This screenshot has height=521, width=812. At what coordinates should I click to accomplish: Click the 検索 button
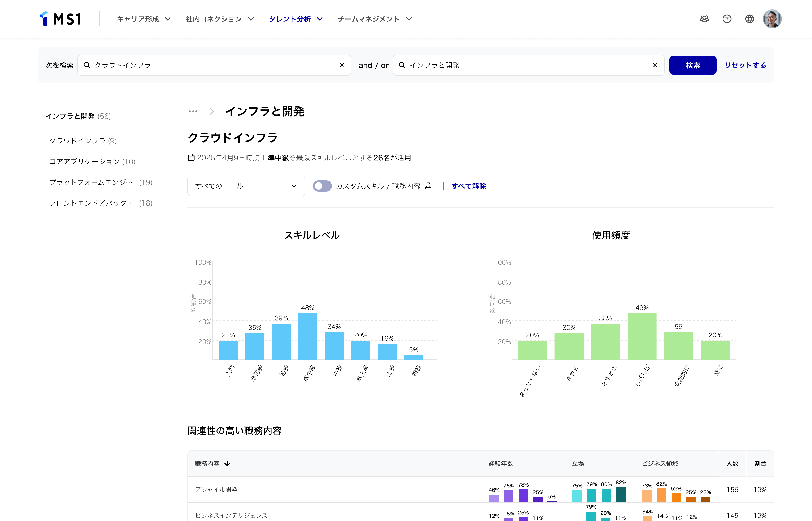[693, 65]
